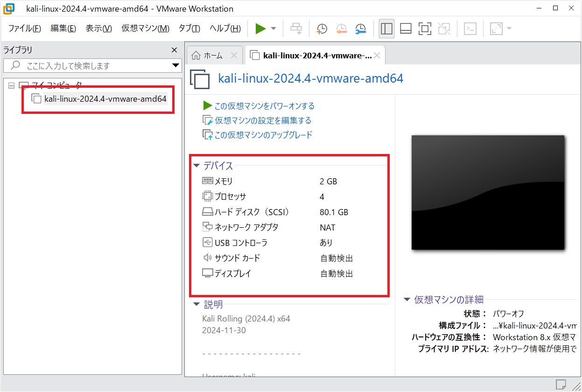The image size is (582, 392).
Task: Click the revert to snapshot icon
Action: pyautogui.click(x=341, y=28)
